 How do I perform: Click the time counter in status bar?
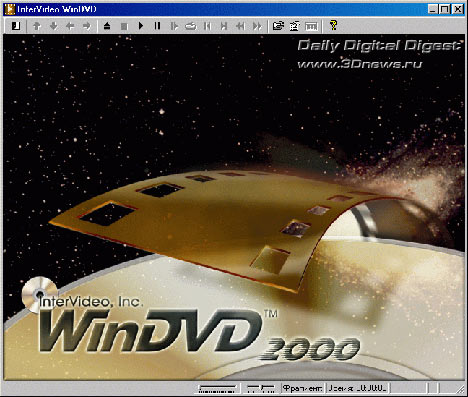point(358,388)
